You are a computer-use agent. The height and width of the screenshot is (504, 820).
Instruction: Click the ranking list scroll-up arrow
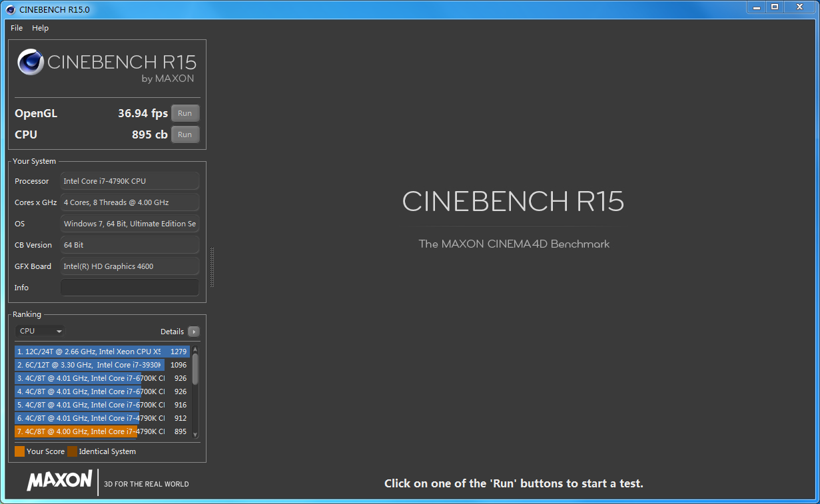pyautogui.click(x=195, y=349)
